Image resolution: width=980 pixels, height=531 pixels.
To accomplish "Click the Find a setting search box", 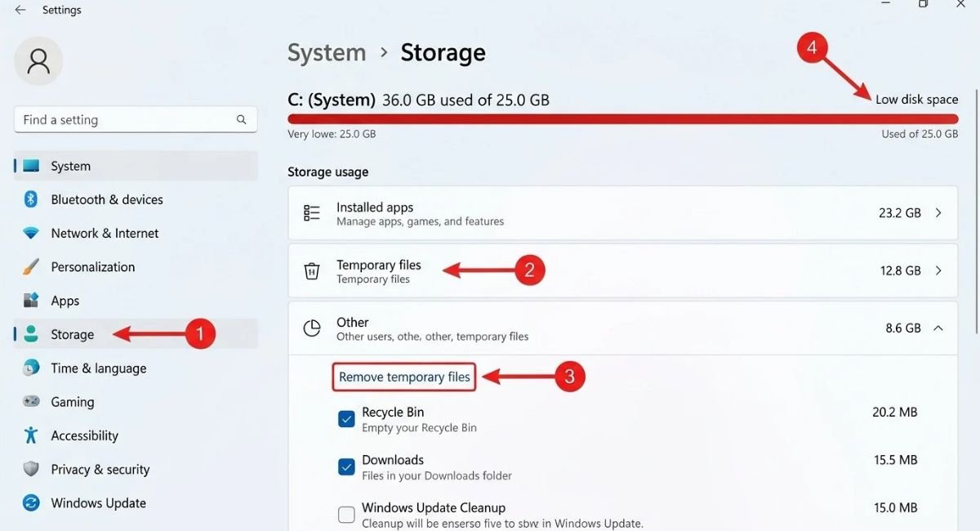I will (x=136, y=119).
